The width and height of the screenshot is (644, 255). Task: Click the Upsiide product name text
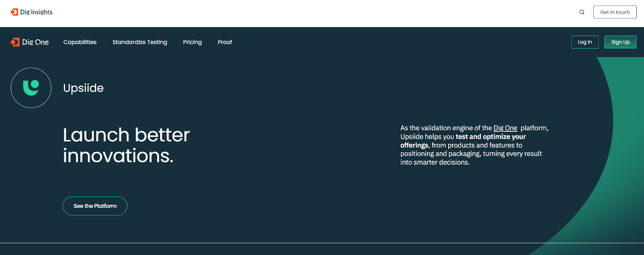tap(83, 88)
